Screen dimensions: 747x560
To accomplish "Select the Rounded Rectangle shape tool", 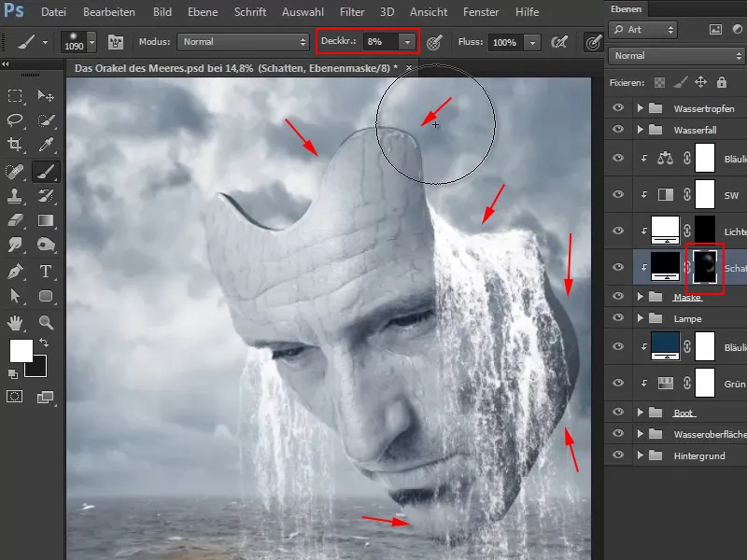I will [x=46, y=296].
